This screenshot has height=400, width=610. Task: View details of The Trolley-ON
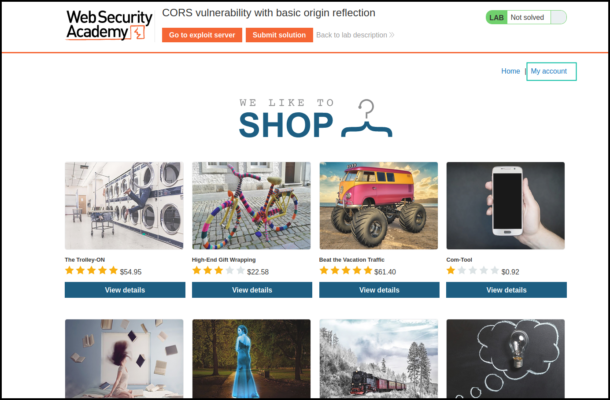(x=125, y=290)
